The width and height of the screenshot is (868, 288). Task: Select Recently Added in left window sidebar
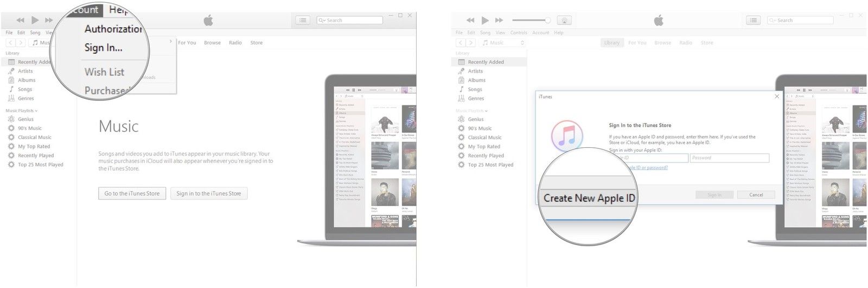[34, 62]
